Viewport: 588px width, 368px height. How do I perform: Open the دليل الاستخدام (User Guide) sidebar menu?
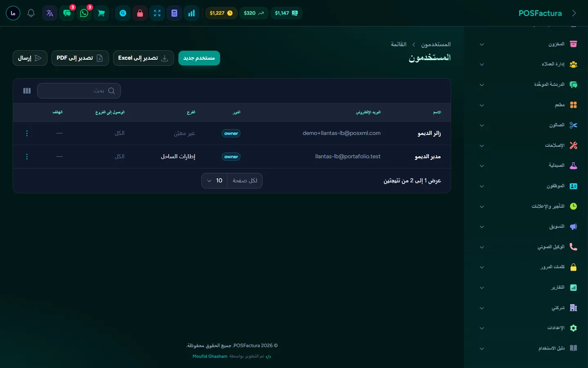[528, 348]
